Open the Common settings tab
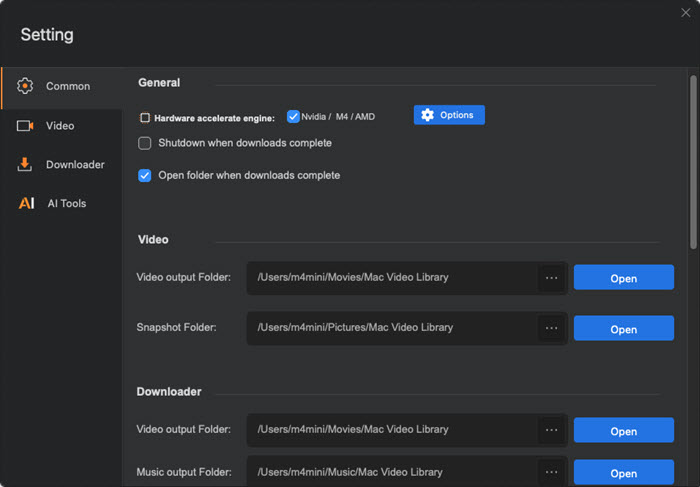This screenshot has height=487, width=700. coord(62,86)
